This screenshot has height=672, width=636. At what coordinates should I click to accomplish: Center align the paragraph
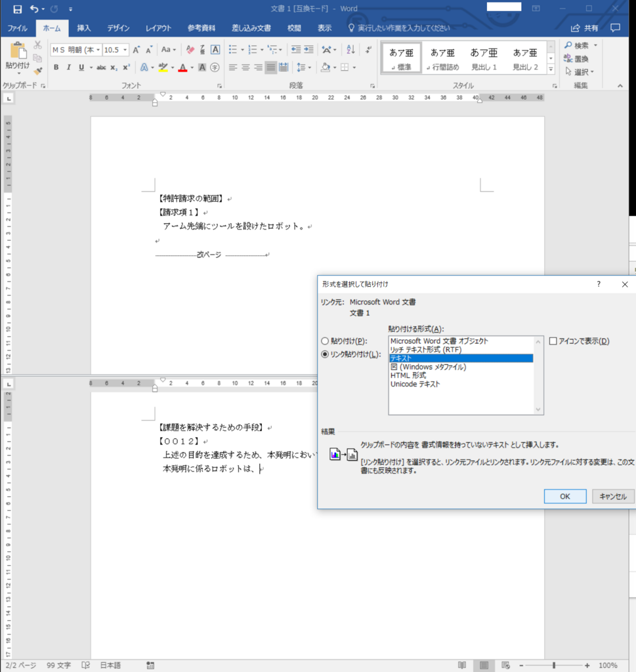245,67
